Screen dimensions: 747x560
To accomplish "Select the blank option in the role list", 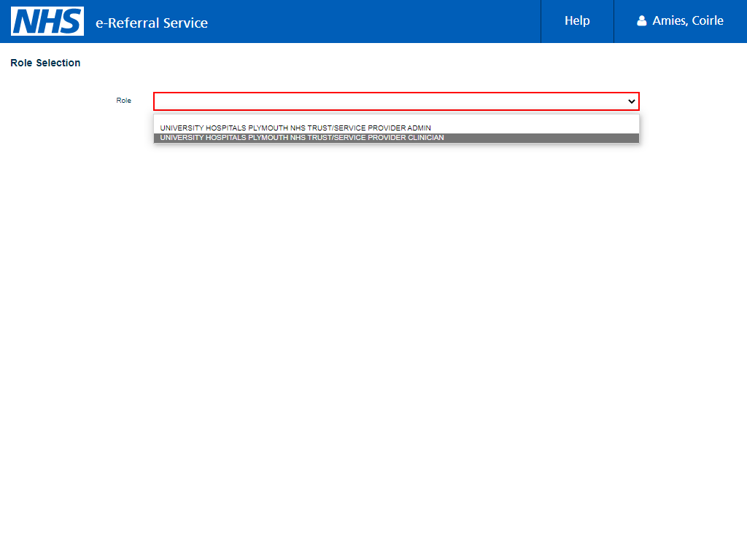I will [x=396, y=119].
